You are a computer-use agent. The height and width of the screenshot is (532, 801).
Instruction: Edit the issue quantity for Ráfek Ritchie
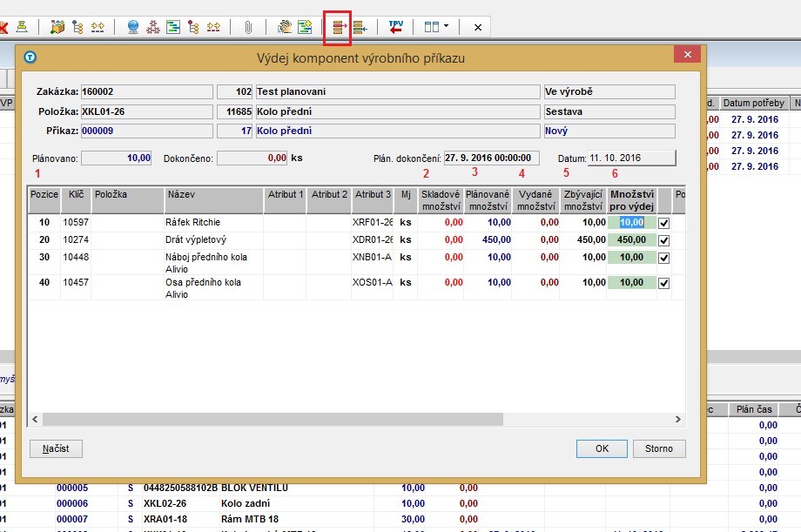pyautogui.click(x=632, y=222)
